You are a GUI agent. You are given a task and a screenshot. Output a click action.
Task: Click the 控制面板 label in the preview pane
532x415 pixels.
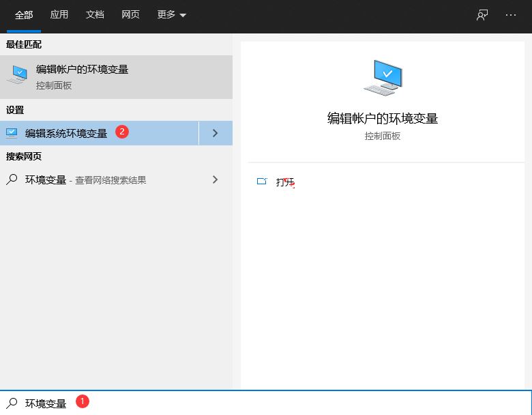tap(383, 137)
